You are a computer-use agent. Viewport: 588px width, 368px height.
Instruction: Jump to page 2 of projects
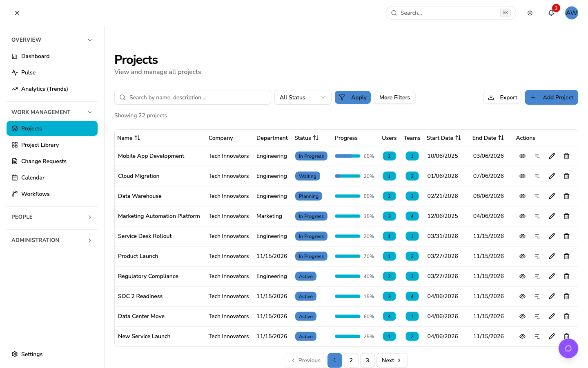pos(351,360)
